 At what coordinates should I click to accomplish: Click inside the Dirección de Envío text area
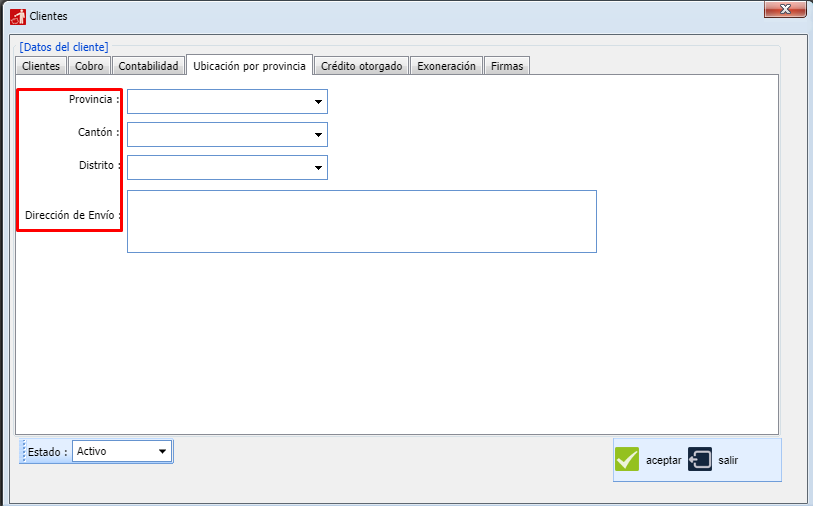pyautogui.click(x=362, y=221)
